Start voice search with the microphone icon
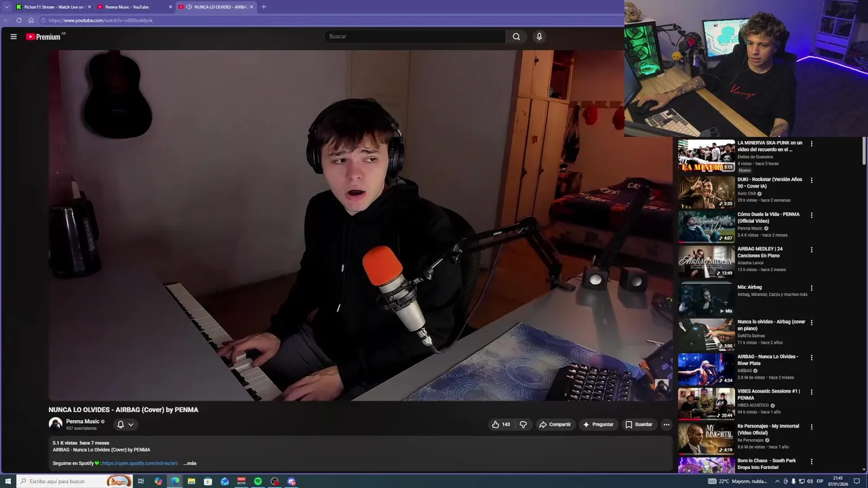 [539, 37]
